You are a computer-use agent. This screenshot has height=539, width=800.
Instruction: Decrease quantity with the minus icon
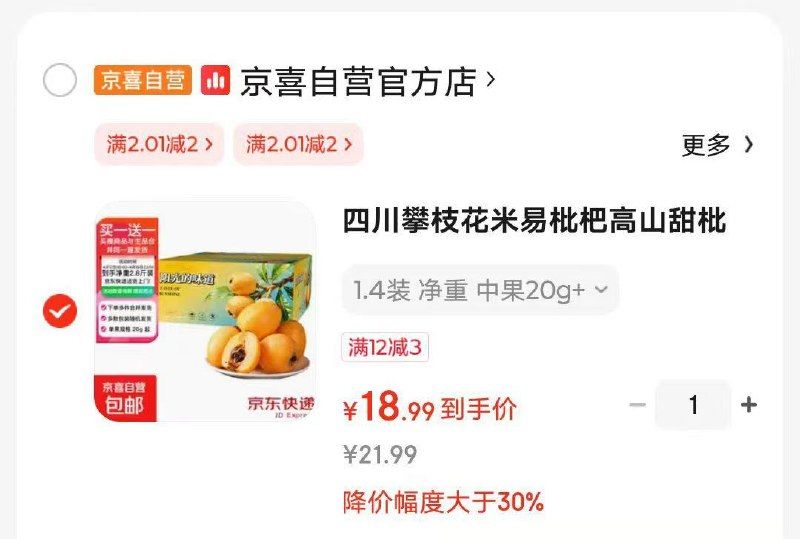[637, 405]
